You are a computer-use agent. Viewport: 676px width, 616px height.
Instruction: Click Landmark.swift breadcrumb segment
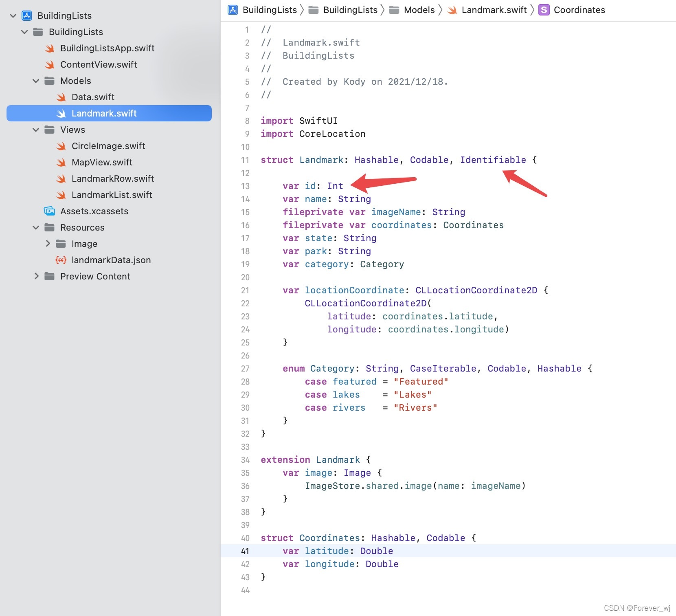(494, 10)
